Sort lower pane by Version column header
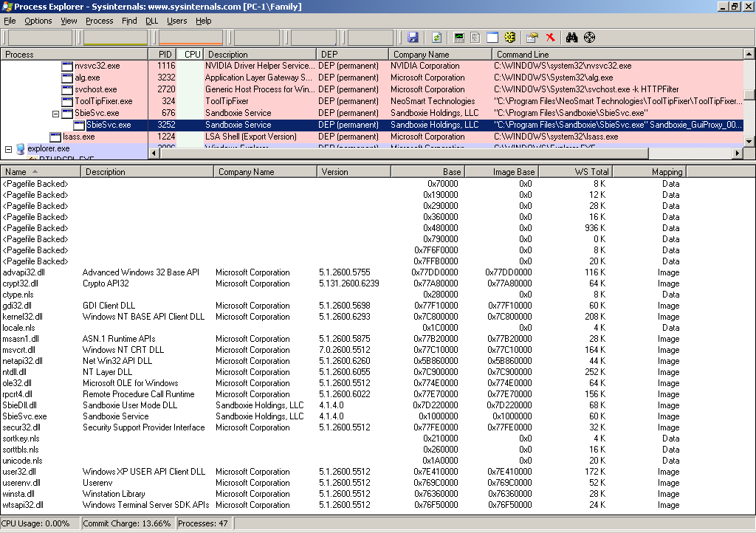The width and height of the screenshot is (756, 533). coord(354,172)
